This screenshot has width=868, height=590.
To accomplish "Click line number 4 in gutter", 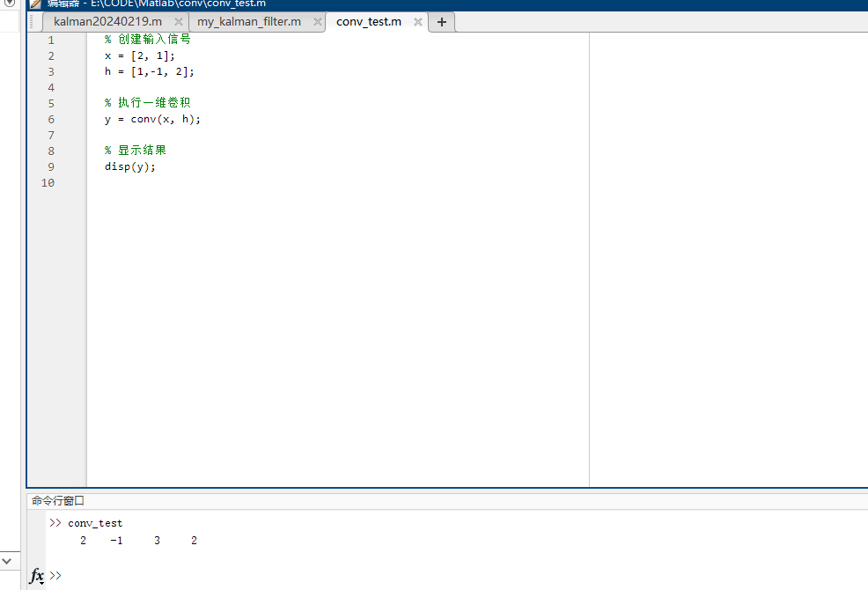I will pyautogui.click(x=51, y=87).
